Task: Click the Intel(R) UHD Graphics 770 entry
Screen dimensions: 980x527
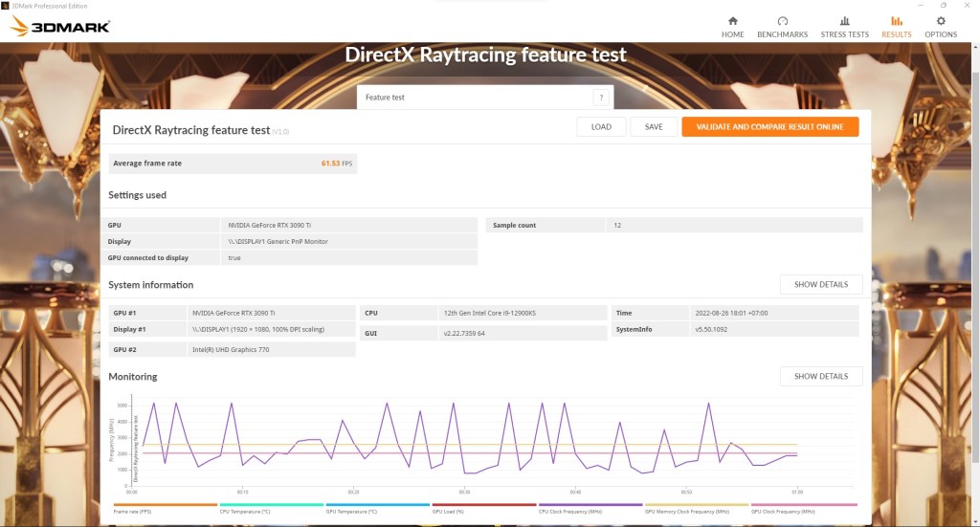Action: pyautogui.click(x=271, y=350)
